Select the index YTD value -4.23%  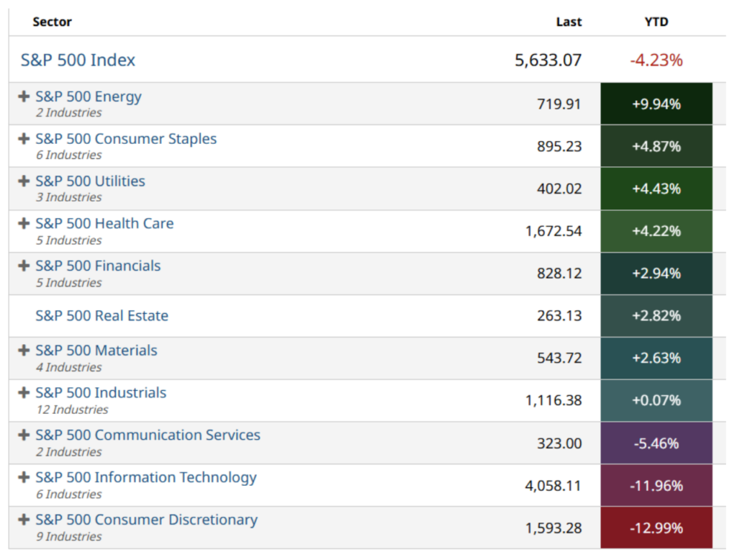click(x=656, y=60)
